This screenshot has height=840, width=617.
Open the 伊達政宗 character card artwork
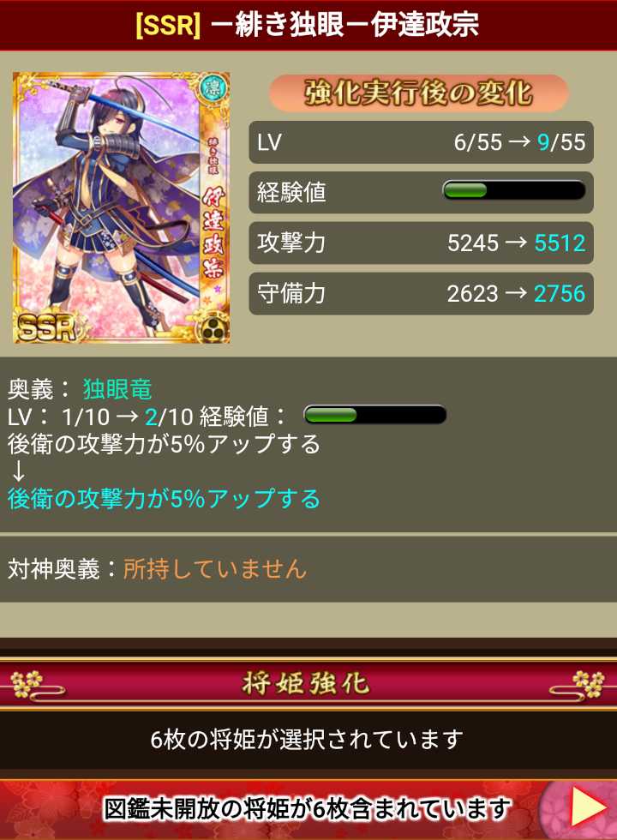click(x=122, y=207)
